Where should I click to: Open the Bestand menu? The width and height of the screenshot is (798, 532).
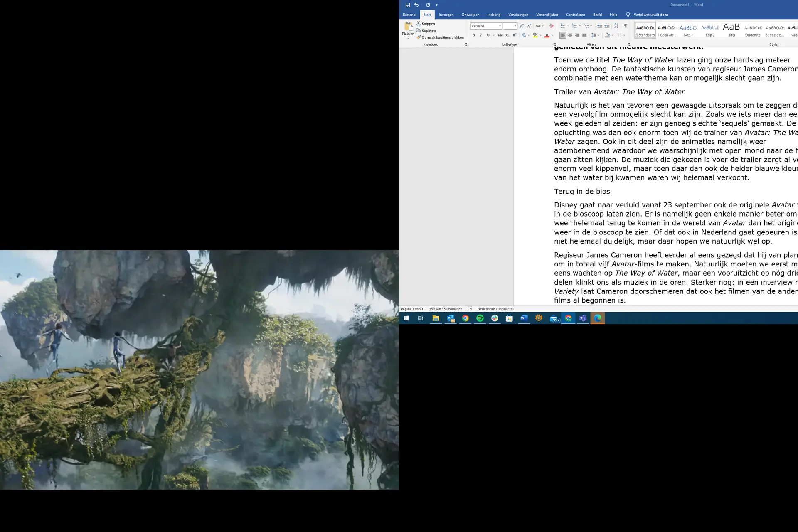pyautogui.click(x=409, y=15)
